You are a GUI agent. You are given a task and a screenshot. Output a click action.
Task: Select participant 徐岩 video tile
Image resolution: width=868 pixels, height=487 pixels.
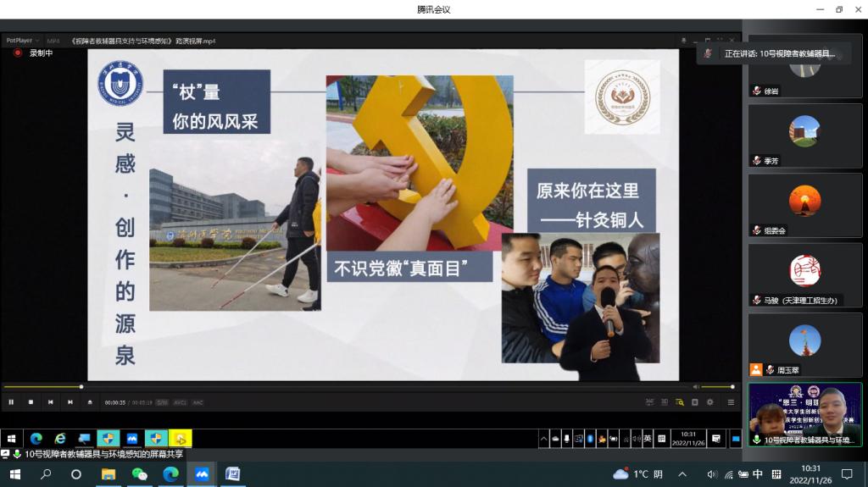coord(804,66)
